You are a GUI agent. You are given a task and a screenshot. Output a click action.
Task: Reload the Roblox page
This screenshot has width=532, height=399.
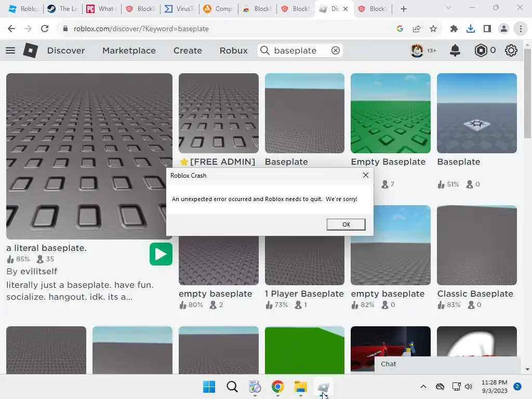click(x=45, y=29)
